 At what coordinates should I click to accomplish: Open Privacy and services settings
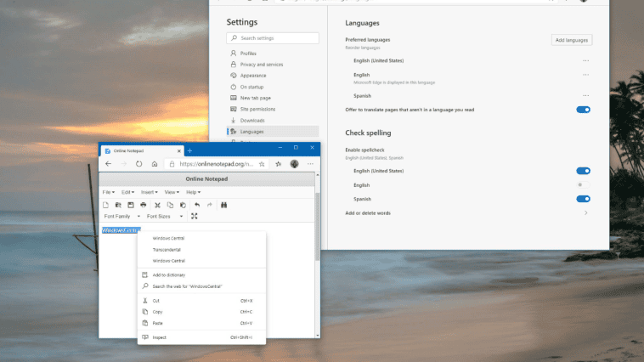tap(261, 65)
